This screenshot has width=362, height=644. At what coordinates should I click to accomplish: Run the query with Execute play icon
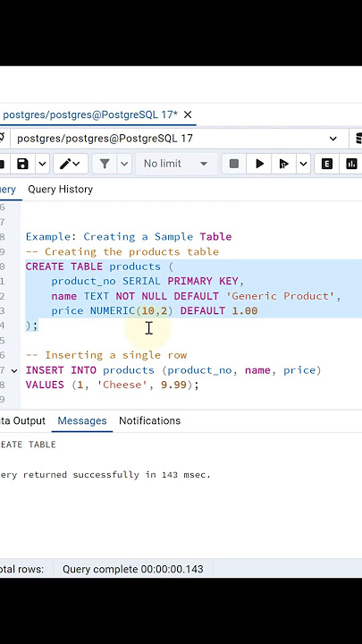259,164
